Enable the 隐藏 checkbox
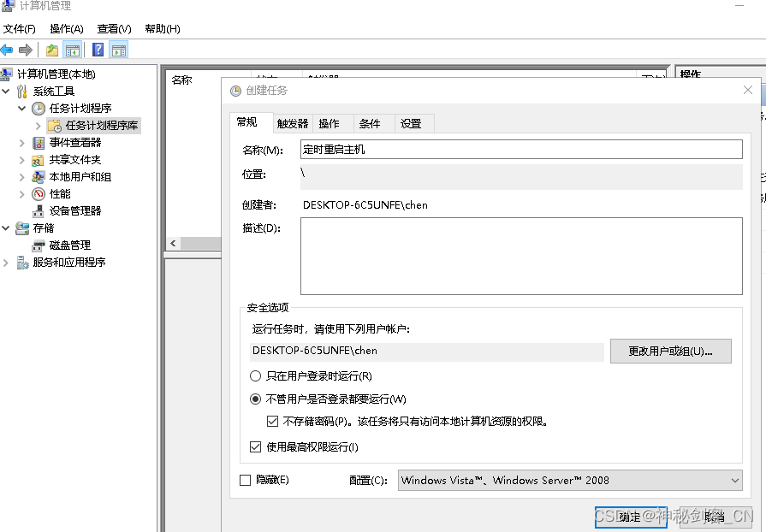The width and height of the screenshot is (766, 532). coord(246,480)
